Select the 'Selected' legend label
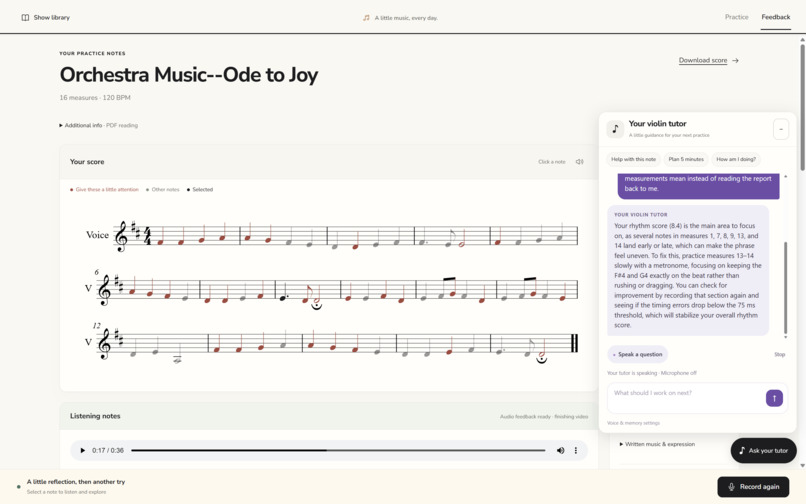806x504 pixels. pyautogui.click(x=199, y=190)
